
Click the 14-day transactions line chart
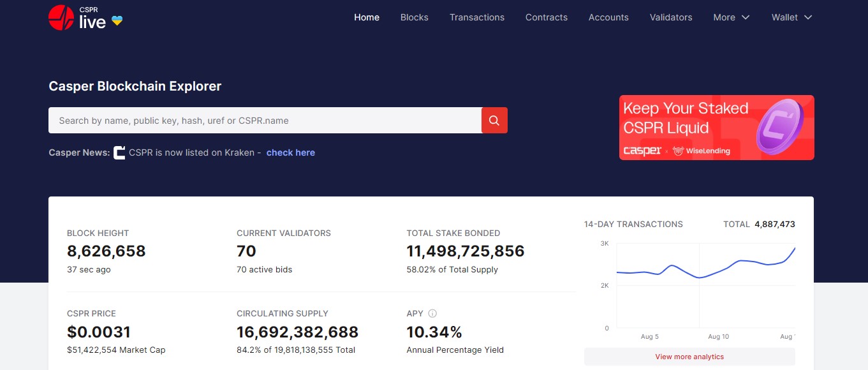(705, 286)
